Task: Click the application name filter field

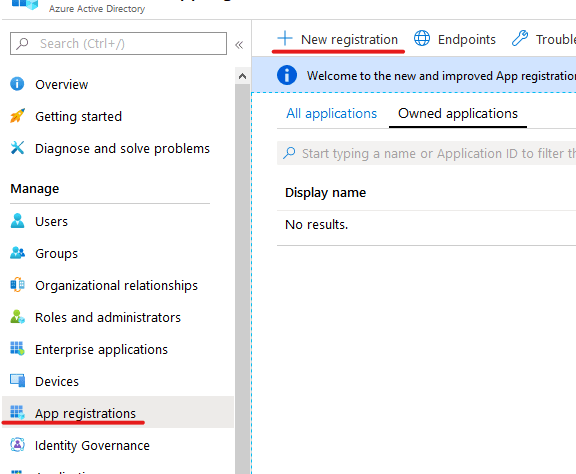Action: [x=426, y=153]
